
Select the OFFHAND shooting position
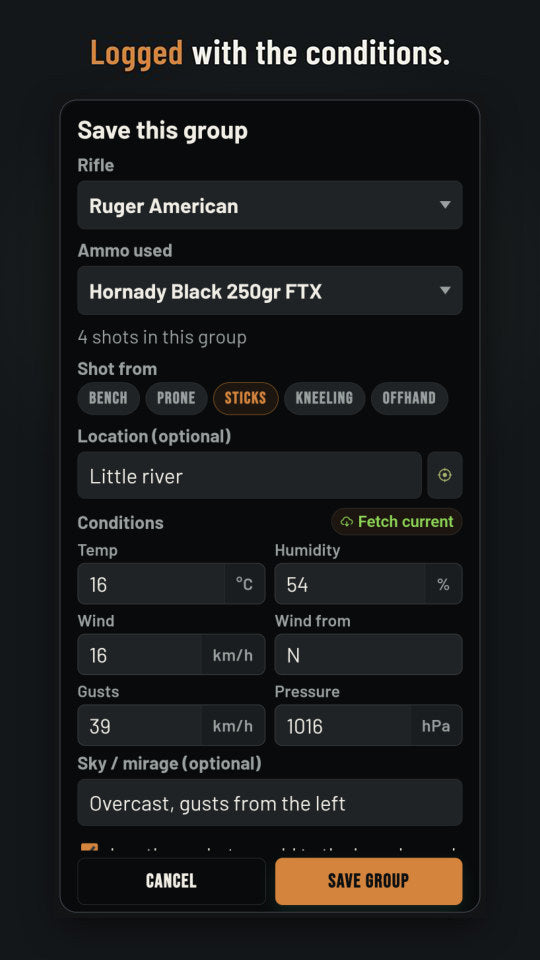tap(410, 398)
